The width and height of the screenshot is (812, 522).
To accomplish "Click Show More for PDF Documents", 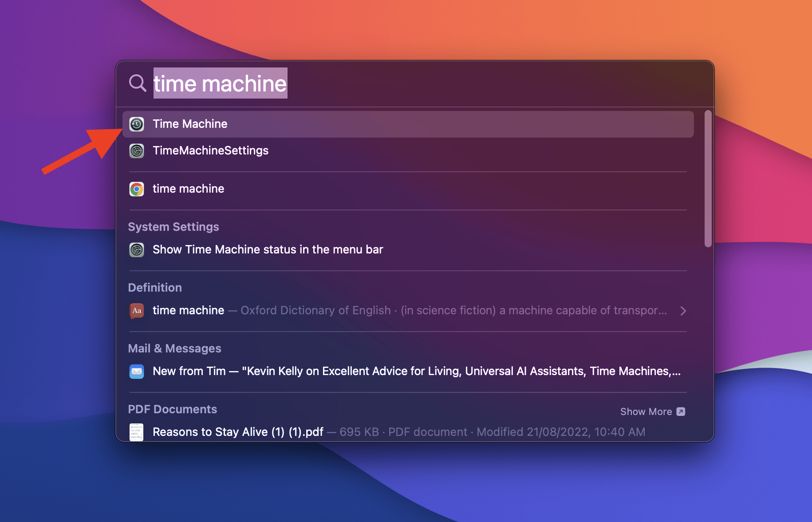I will pyautogui.click(x=646, y=411).
